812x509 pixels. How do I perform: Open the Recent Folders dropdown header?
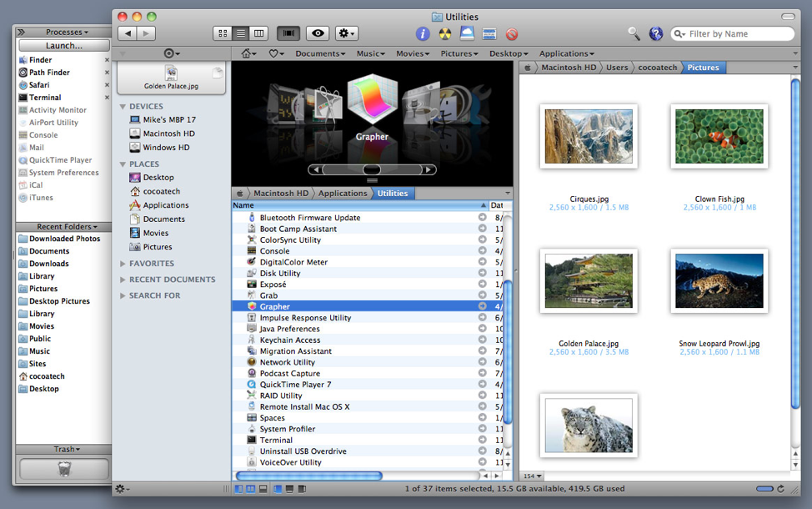click(x=64, y=226)
